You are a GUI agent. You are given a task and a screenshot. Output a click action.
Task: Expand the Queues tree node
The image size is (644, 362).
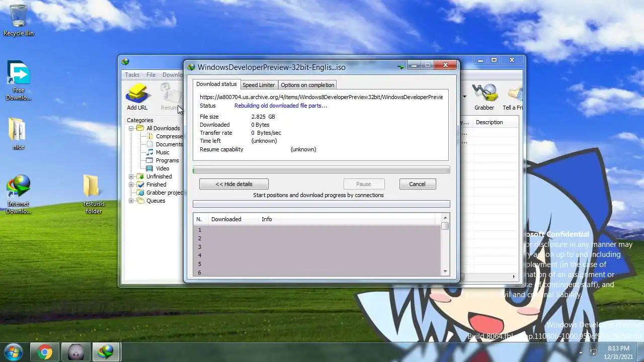(x=131, y=201)
